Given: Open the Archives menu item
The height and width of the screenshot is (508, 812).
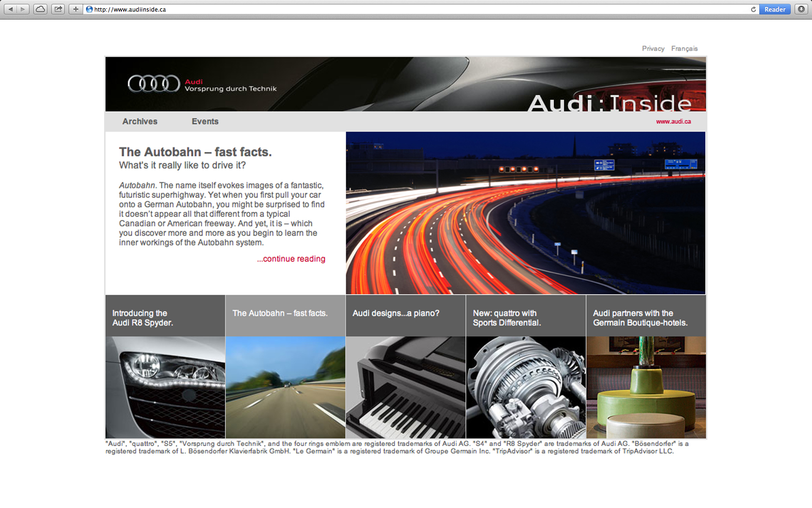Looking at the screenshot, I should coord(140,121).
